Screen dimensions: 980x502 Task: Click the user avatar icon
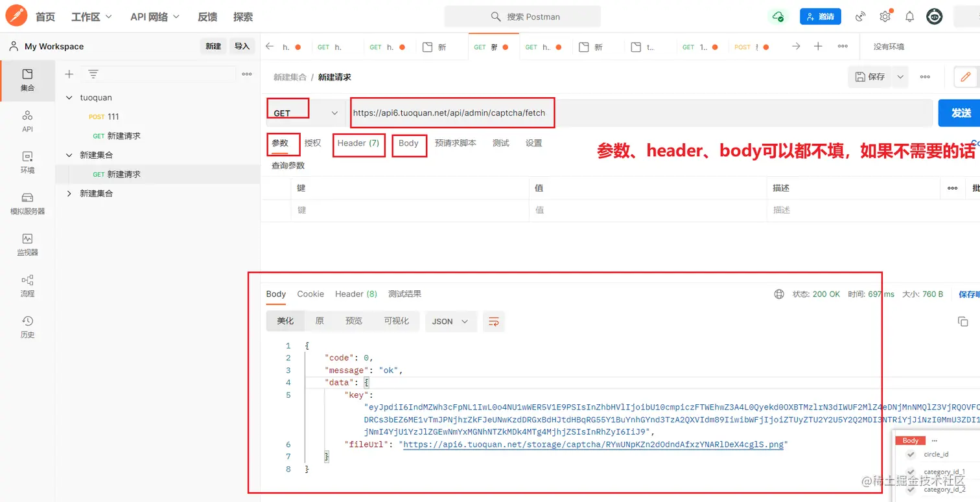point(934,17)
